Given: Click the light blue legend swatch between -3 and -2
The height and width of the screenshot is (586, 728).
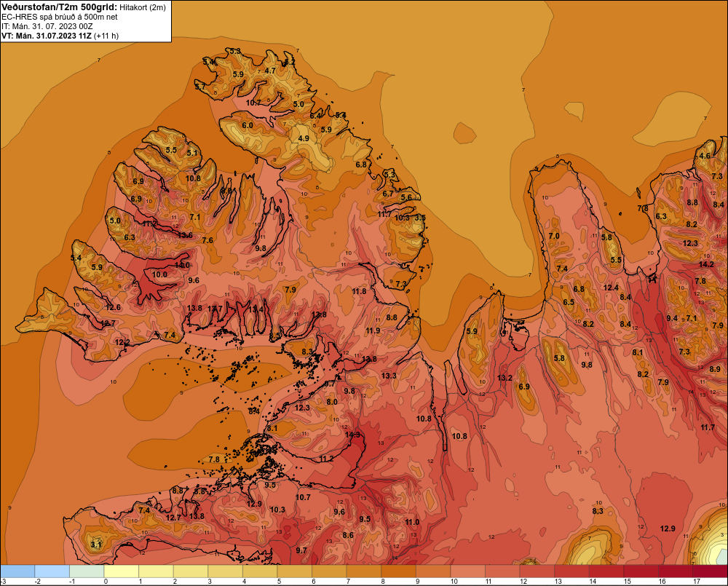Looking at the screenshot, I should tap(17, 571).
